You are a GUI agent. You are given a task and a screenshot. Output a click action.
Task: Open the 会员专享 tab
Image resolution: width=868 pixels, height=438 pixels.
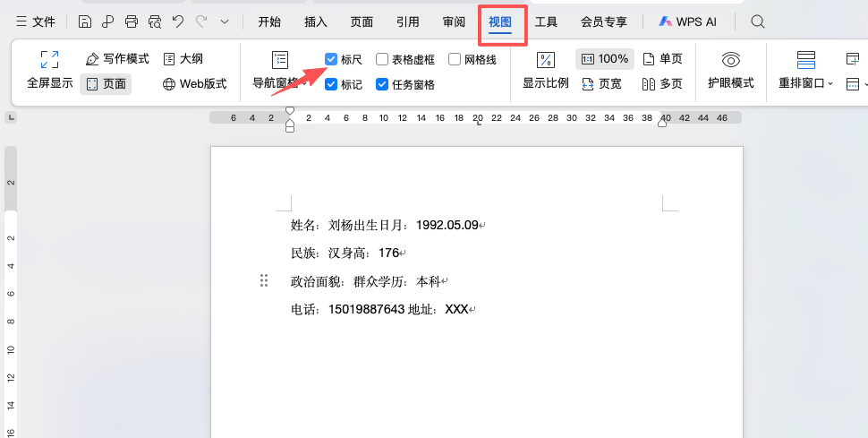point(603,21)
